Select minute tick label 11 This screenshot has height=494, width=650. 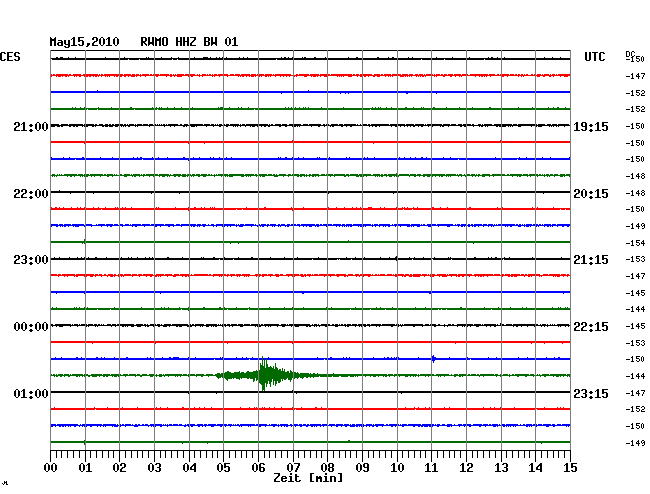(431, 467)
